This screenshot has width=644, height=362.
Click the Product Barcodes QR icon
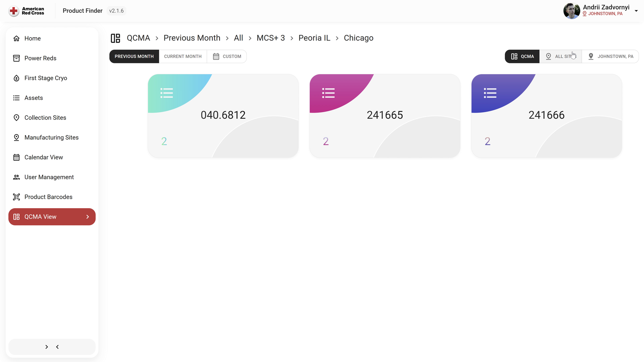(x=16, y=197)
